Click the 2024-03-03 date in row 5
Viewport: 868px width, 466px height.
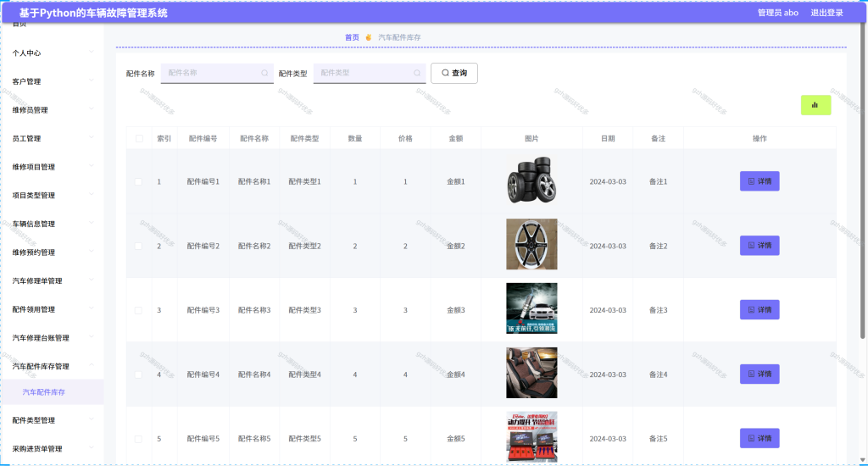click(608, 439)
